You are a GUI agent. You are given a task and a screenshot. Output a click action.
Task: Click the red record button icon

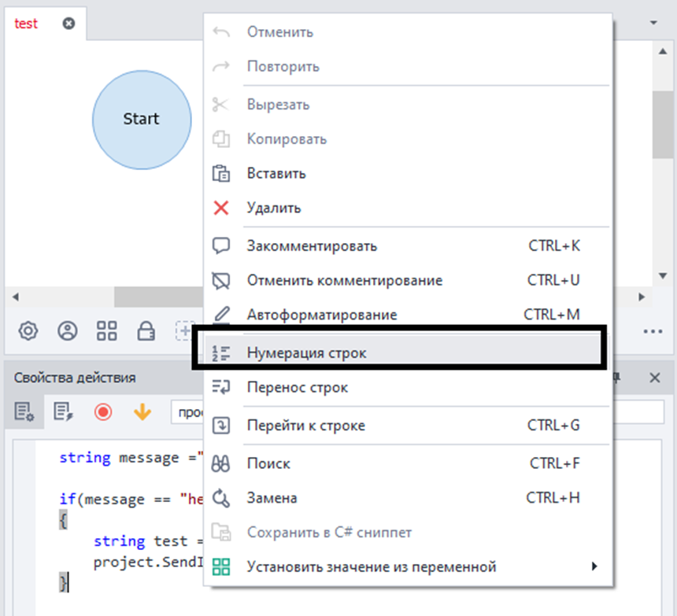(103, 411)
